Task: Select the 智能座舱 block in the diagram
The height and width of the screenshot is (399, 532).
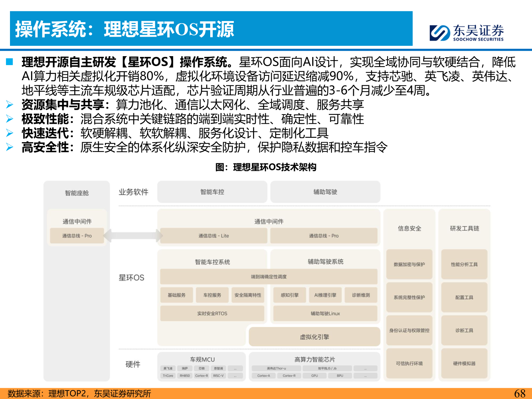Action: point(76,192)
